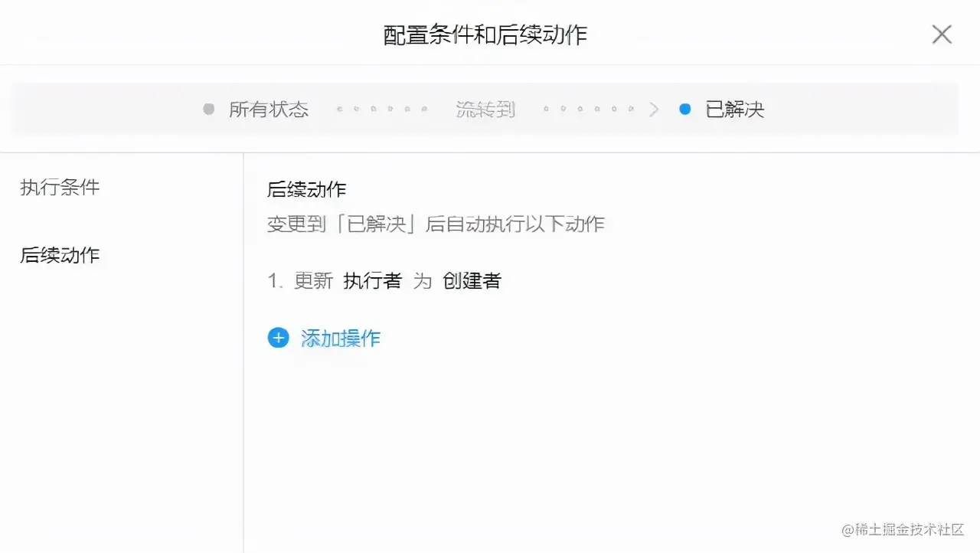Open the 执行者 field selector in action 1
This screenshot has height=553, width=980.
(372, 281)
